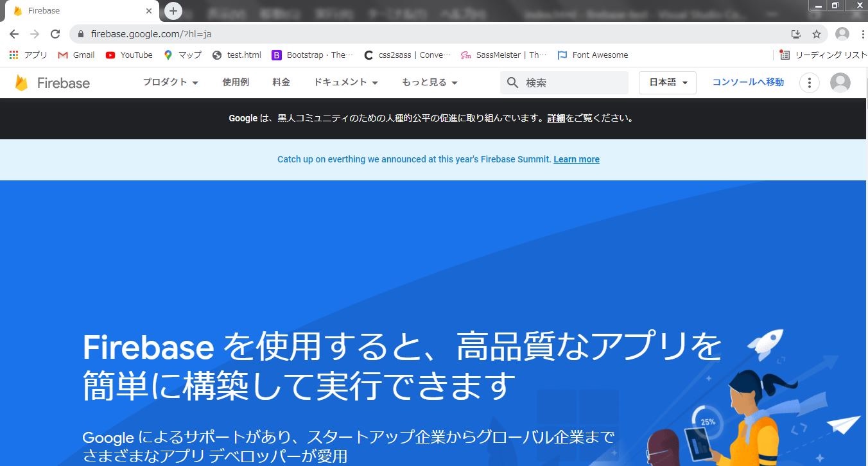Screen dimensions: 868x466
Task: Open the アプリ apps grid bookmark
Action: (x=28, y=55)
